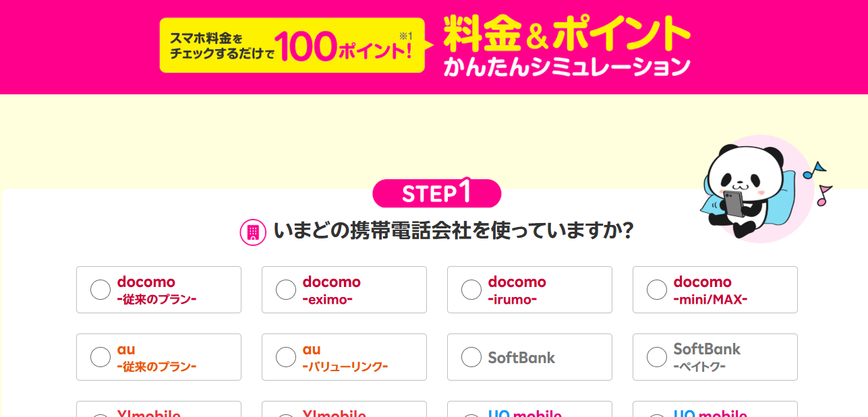Click the いまどの携帯電話会社を使っていますか heading
This screenshot has height=417, width=868.
click(x=453, y=231)
